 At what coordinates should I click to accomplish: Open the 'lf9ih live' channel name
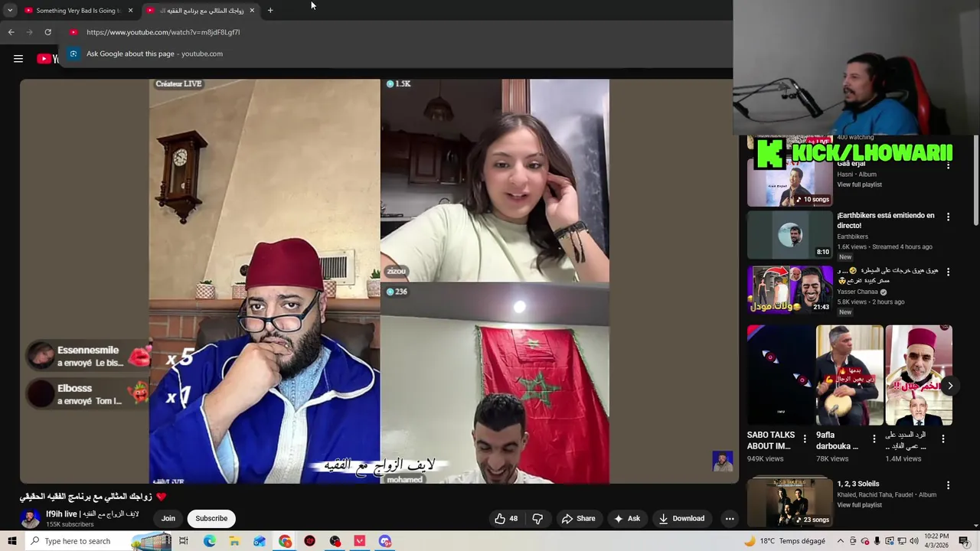pyautogui.click(x=92, y=514)
